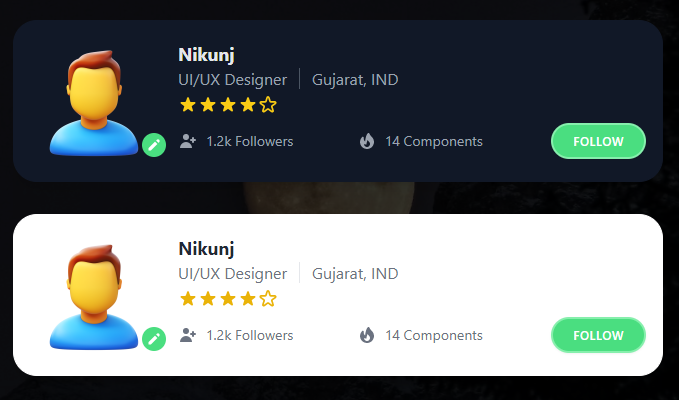Click UI/UX Designer text on white card
679x400 pixels.
pos(233,274)
